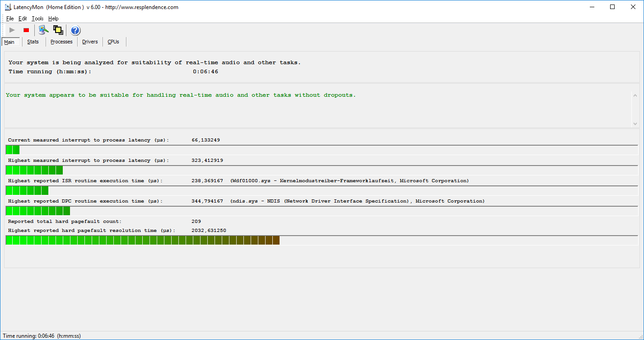Click the highest latency value 323,412919

point(207,161)
